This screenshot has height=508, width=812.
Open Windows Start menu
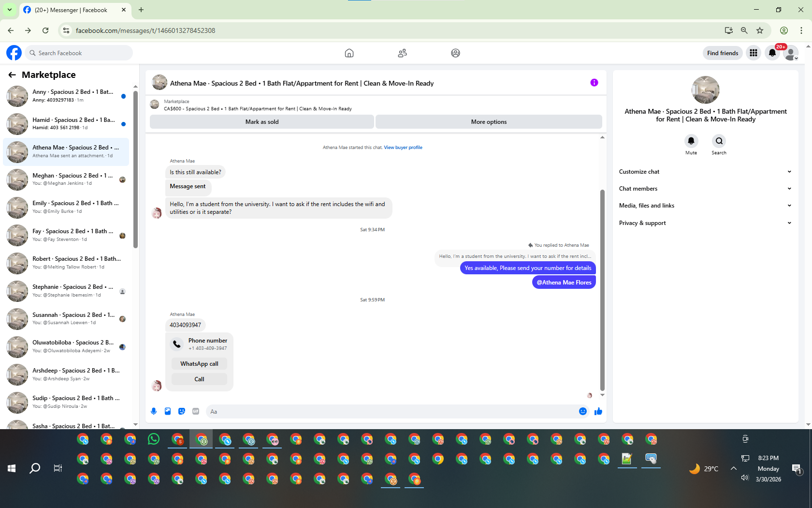tap(12, 468)
